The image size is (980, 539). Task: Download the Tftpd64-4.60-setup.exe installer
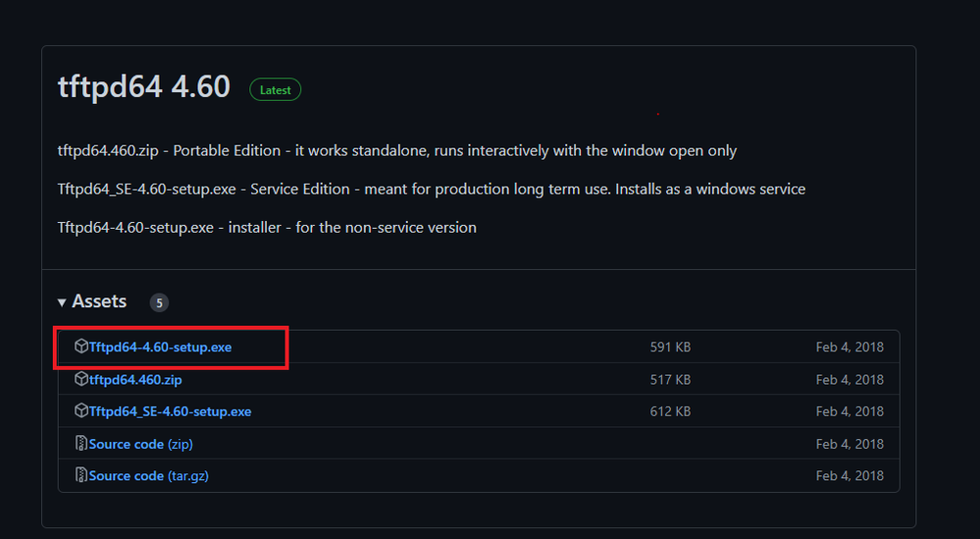160,348
